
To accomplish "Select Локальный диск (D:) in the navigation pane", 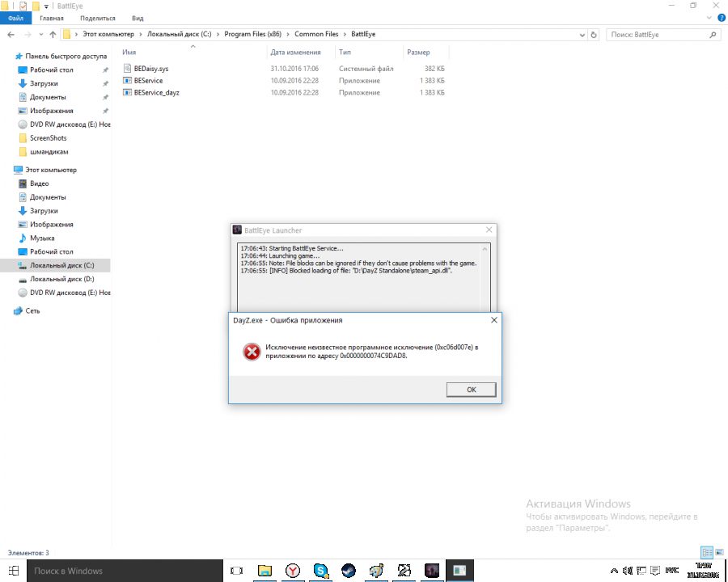I will [x=61, y=279].
